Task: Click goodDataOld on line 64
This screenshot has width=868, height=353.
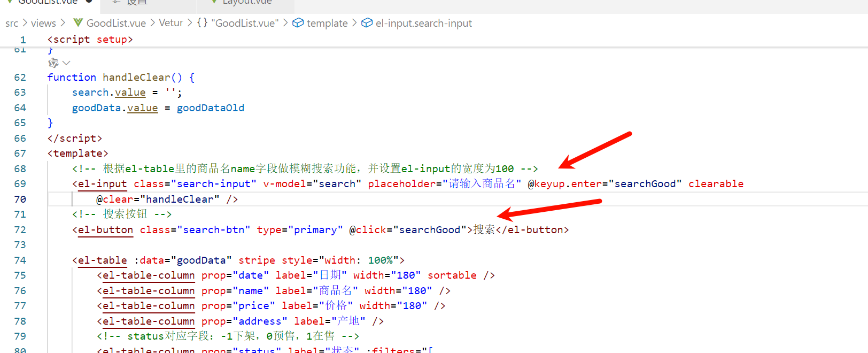Action: pos(211,108)
